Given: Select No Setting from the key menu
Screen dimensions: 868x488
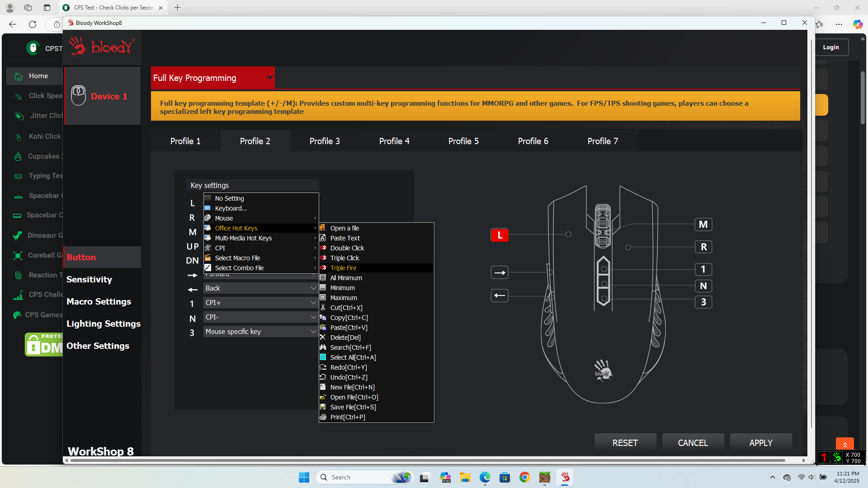Looking at the screenshot, I should pyautogui.click(x=261, y=198).
